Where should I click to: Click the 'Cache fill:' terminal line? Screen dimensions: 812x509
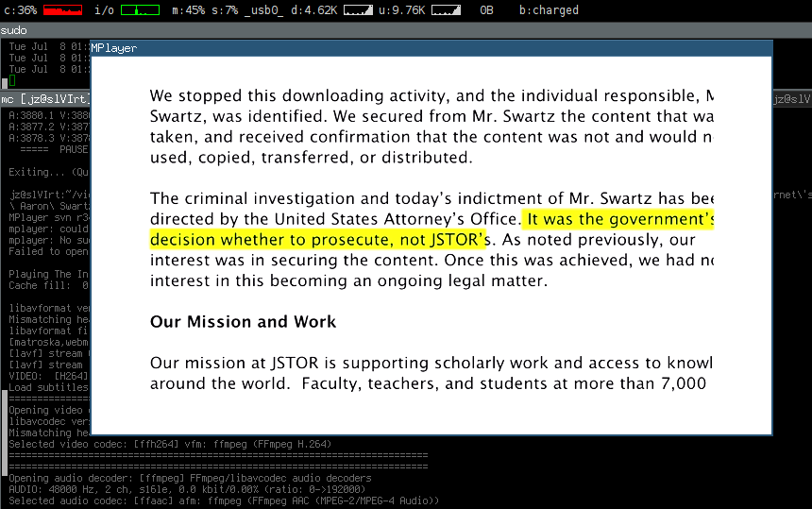[x=49, y=286]
